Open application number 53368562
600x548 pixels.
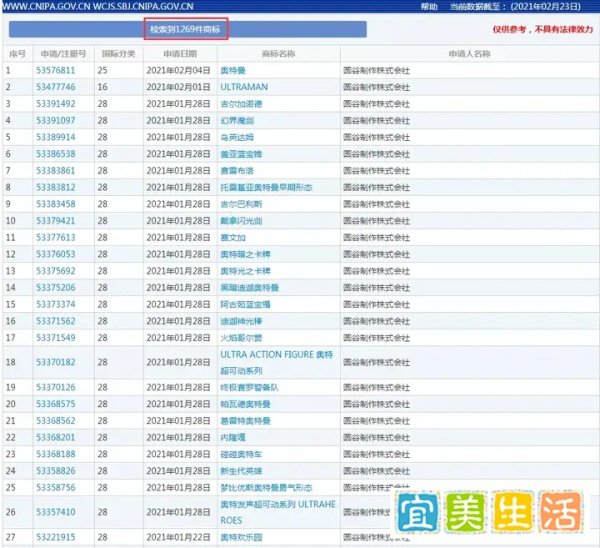click(55, 421)
